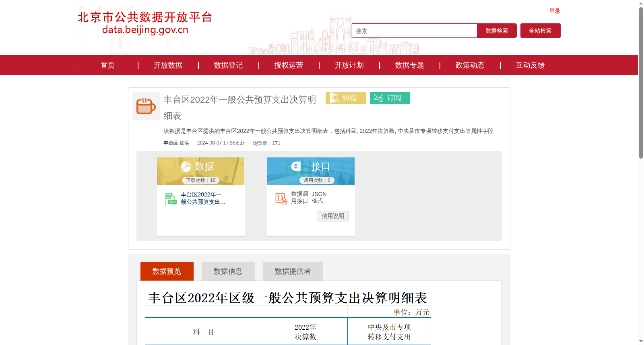Open the 开放计划 menu item

(x=349, y=65)
